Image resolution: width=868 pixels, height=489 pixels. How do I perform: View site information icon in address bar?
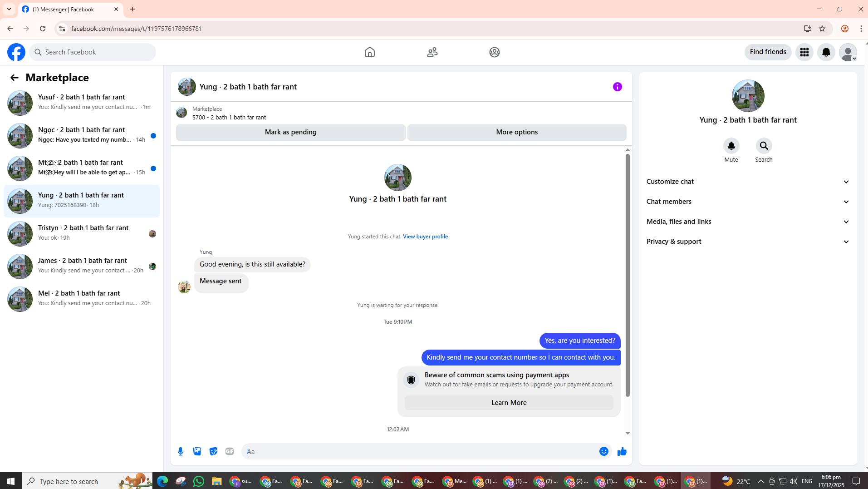click(x=62, y=29)
